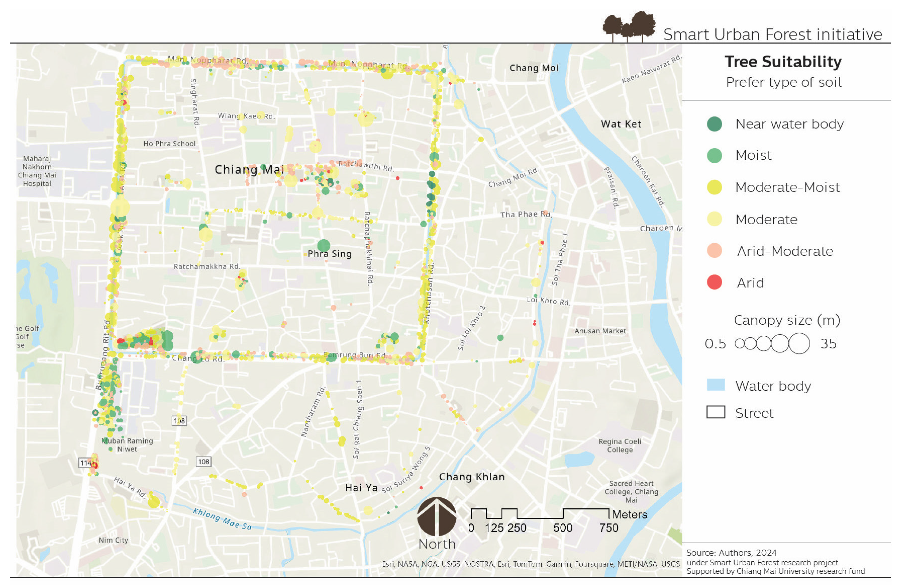Click the Smart Urban Forest tree logo
The image size is (901, 588).
click(629, 27)
